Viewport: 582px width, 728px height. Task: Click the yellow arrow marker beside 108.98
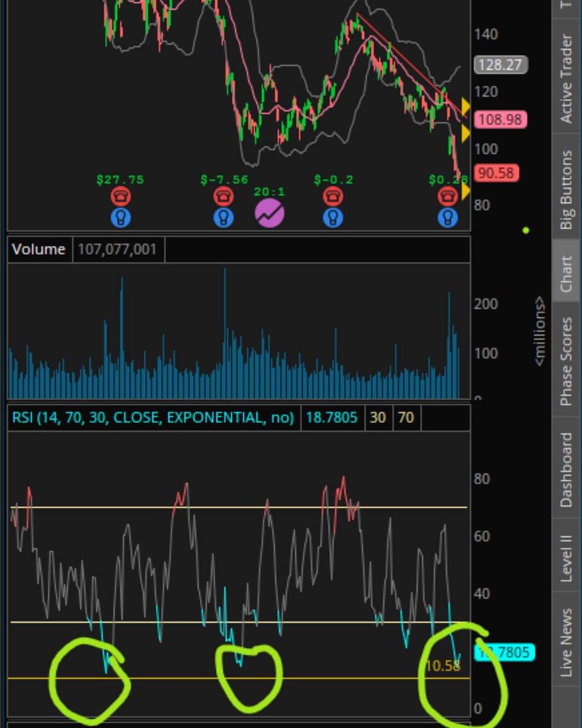point(466,133)
